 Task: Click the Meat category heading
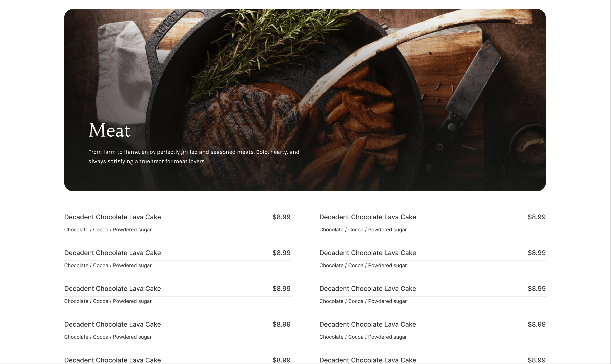(109, 130)
